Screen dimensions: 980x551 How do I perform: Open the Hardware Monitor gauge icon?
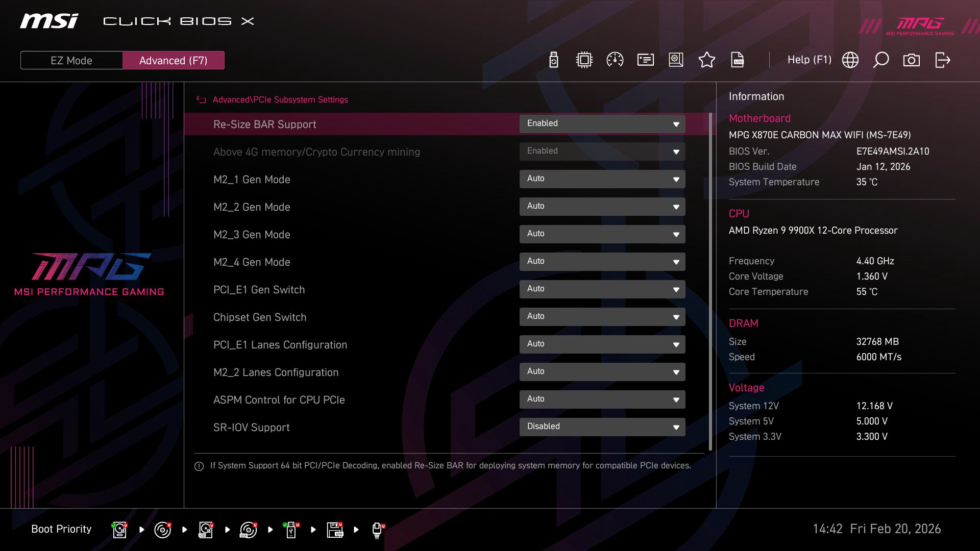point(614,60)
